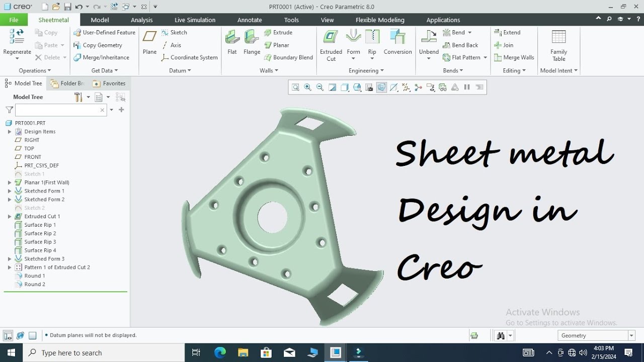The image size is (644, 362).
Task: Expand the Get Data group dropdown
Action: (105, 71)
